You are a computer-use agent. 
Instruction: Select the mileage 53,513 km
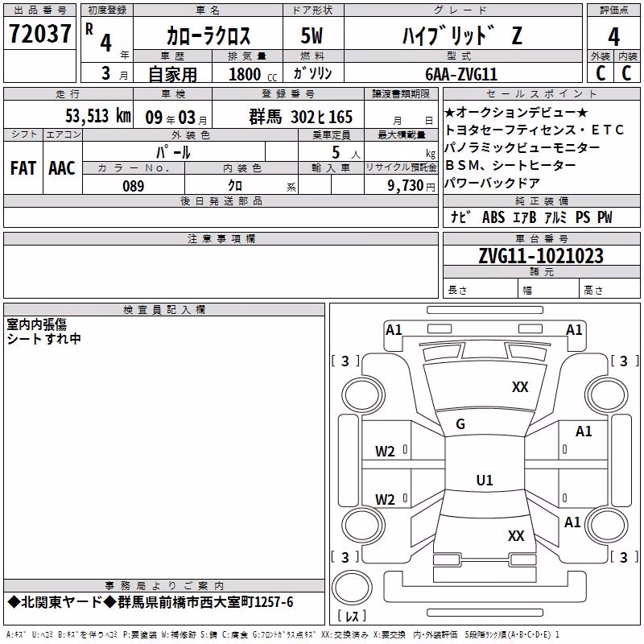click(x=98, y=116)
